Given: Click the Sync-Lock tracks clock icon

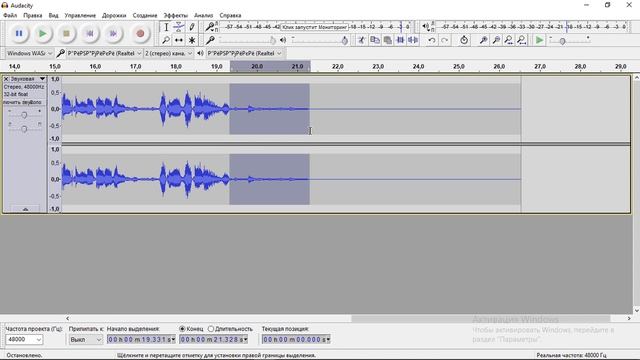Looking at the screenshot, I should (x=464, y=40).
